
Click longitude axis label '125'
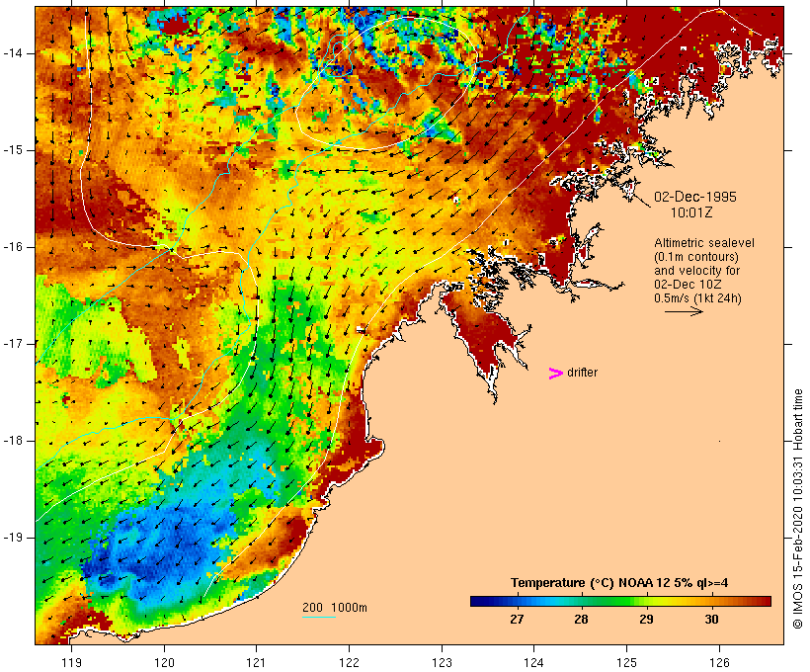tap(626, 662)
